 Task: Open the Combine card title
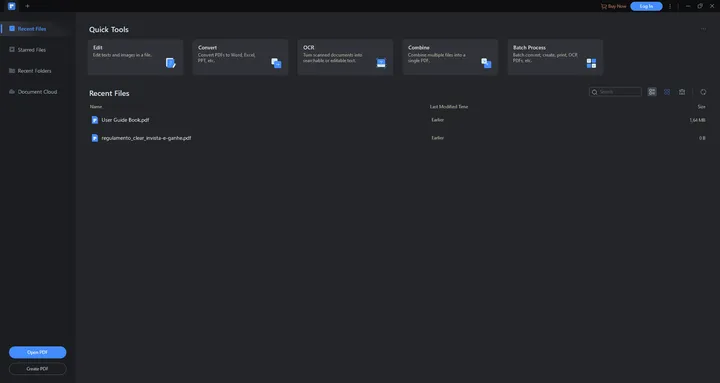point(419,47)
